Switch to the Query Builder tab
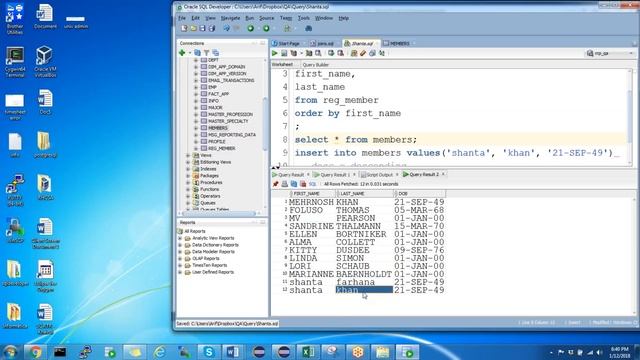640x360 pixels. click(x=316, y=65)
